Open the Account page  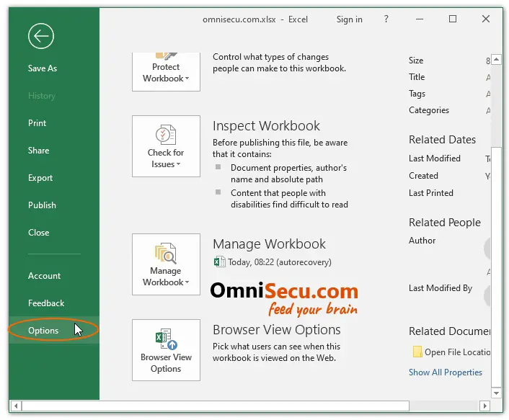pos(44,276)
